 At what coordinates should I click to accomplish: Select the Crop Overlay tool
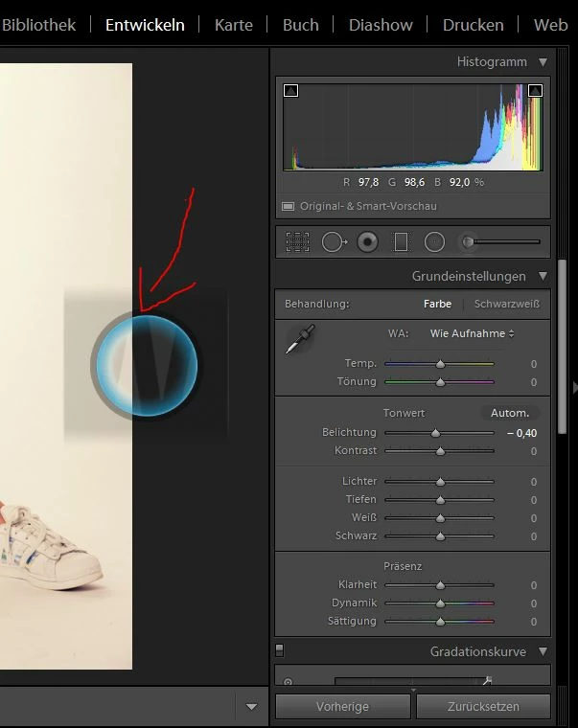[x=297, y=242]
